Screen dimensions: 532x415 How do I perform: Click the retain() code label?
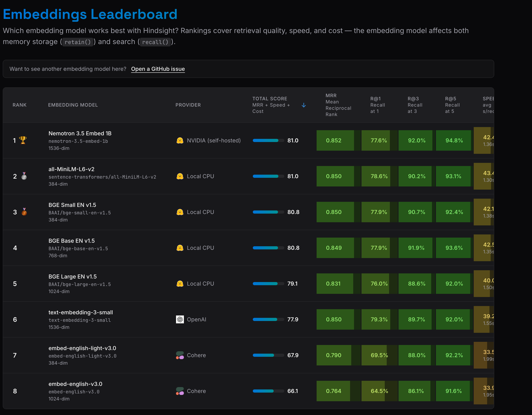click(x=78, y=42)
